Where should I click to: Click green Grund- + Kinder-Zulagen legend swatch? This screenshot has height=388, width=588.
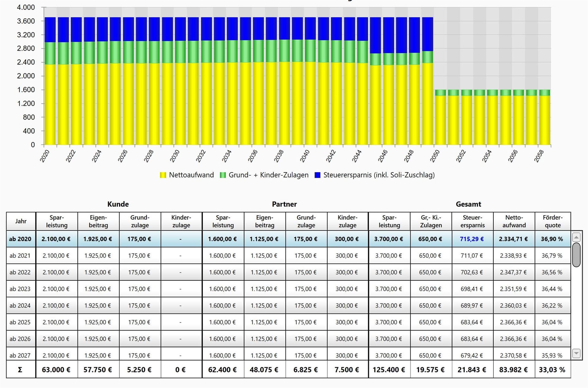223,175
